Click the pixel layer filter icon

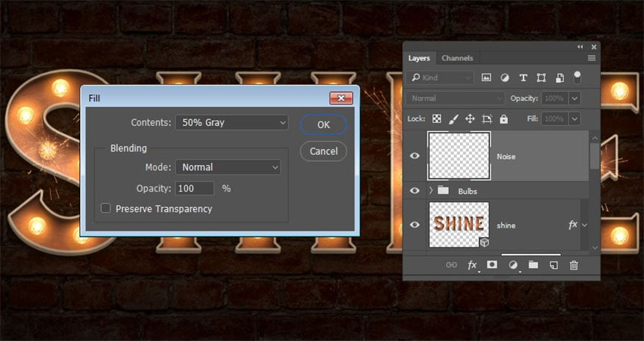click(486, 77)
